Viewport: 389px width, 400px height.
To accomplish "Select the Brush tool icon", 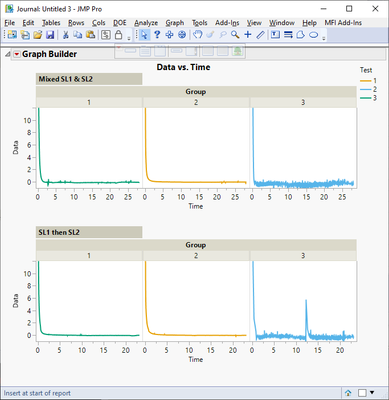I will (x=210, y=34).
